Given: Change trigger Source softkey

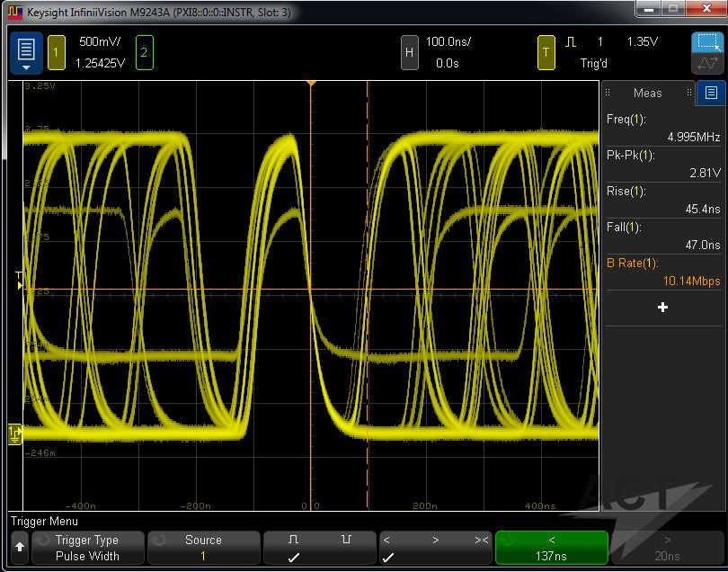Looking at the screenshot, I should tap(203, 548).
